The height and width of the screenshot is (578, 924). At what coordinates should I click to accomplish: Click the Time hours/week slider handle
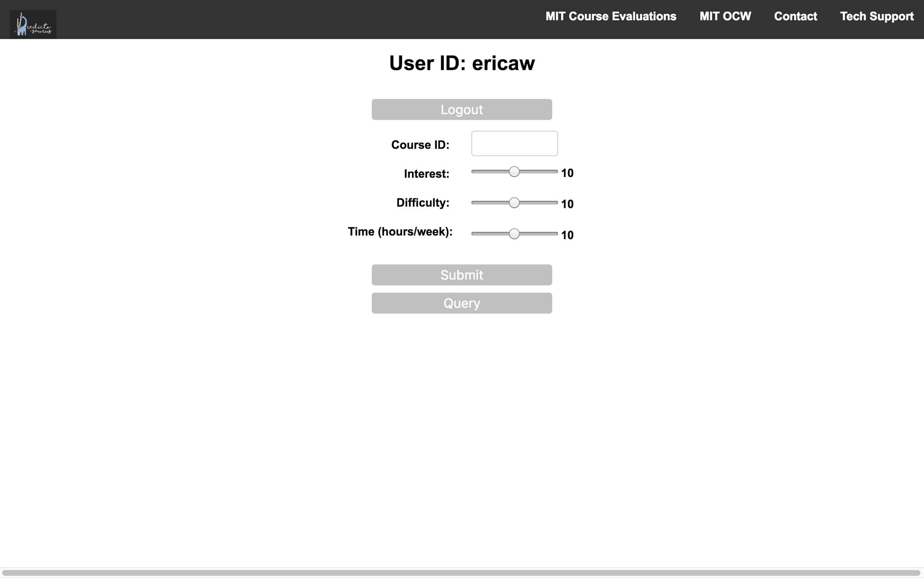coord(514,233)
